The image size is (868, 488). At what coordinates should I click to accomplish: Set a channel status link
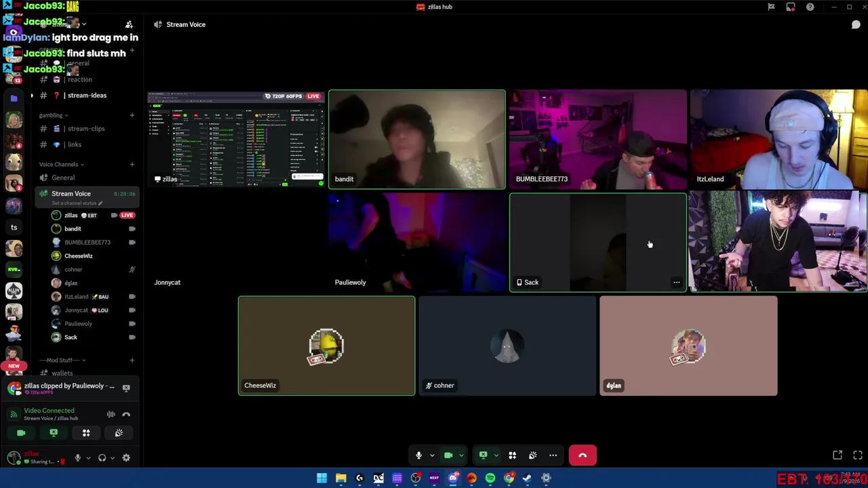click(77, 203)
